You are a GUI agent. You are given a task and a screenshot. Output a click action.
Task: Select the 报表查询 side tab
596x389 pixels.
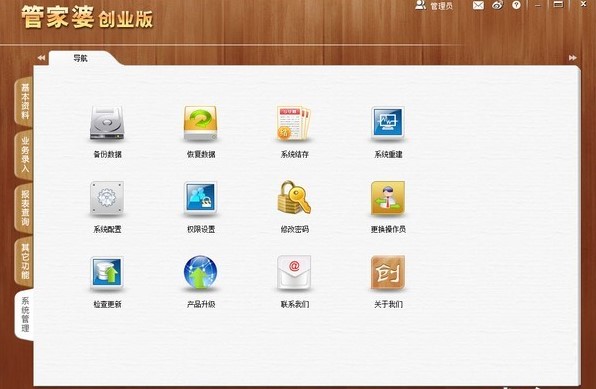click(24, 208)
